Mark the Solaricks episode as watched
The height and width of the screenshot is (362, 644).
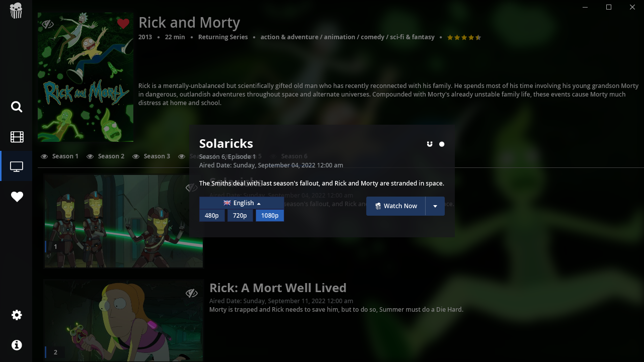coord(191,188)
